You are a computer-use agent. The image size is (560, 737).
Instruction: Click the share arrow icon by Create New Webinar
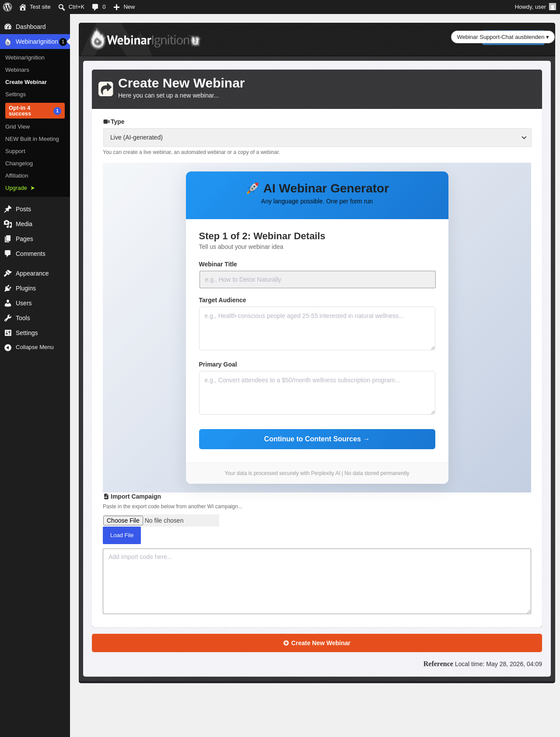click(106, 89)
